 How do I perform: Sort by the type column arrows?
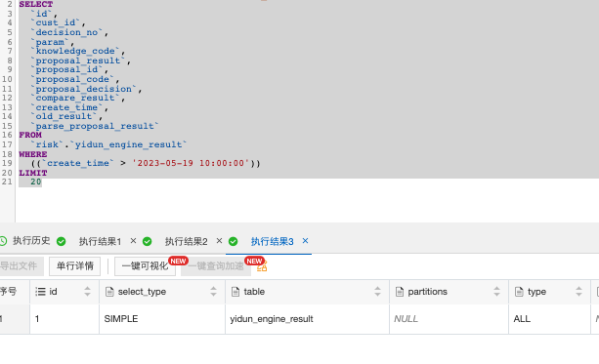(578, 292)
